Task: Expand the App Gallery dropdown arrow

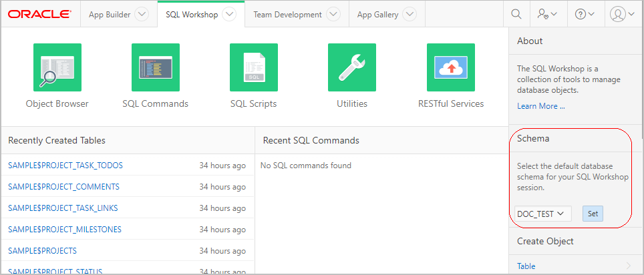Action: coord(410,15)
